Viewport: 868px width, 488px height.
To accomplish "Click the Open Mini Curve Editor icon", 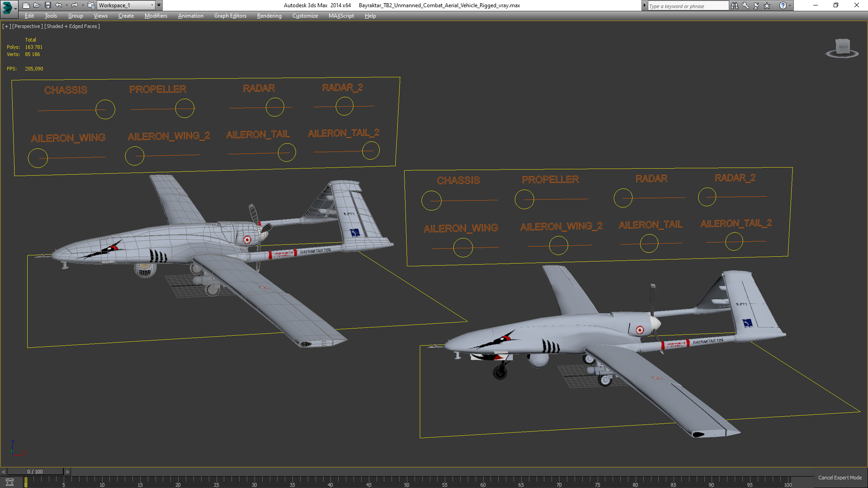I will 9,482.
